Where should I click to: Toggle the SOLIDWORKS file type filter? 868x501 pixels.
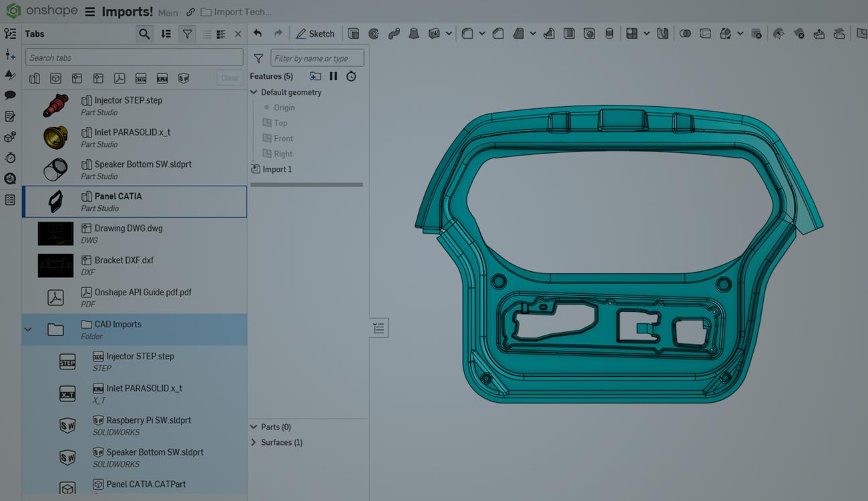pyautogui.click(x=183, y=78)
